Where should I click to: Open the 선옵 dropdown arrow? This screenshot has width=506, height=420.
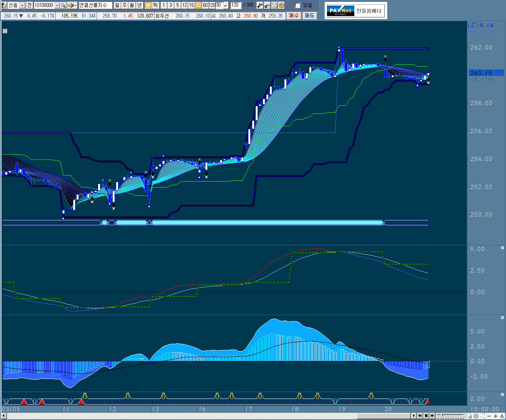coord(22,5)
